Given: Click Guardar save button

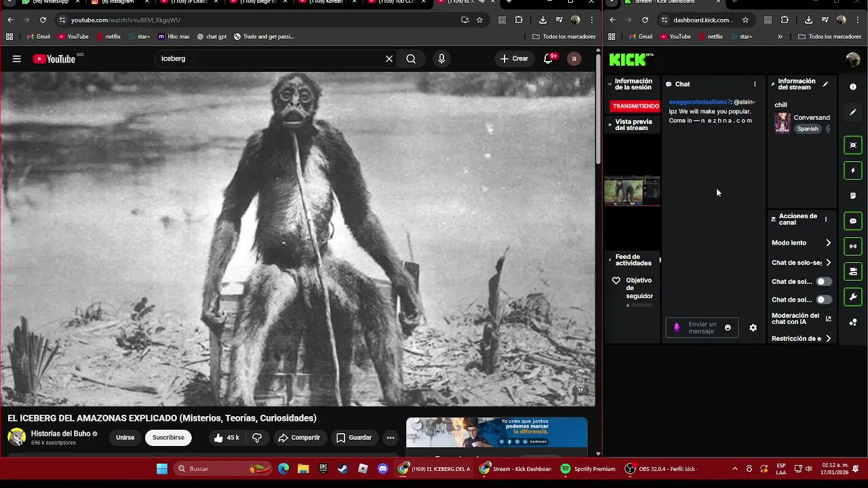Looking at the screenshot, I should pyautogui.click(x=354, y=438).
